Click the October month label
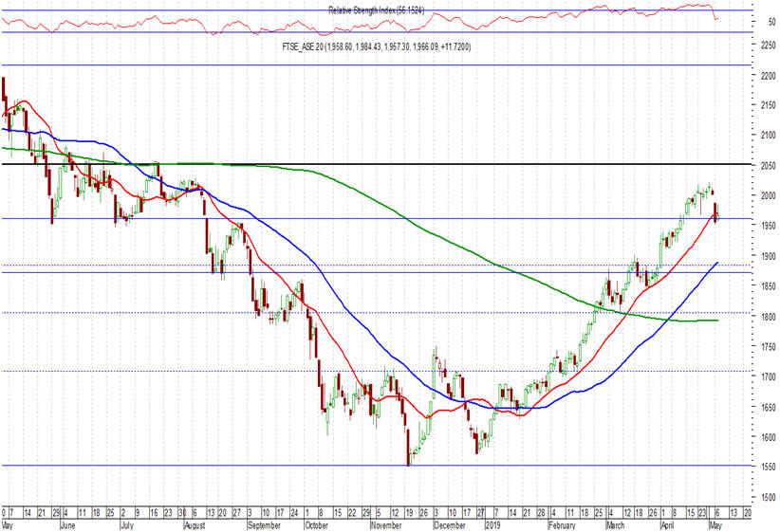This screenshot has width=780, height=532. click(x=317, y=523)
